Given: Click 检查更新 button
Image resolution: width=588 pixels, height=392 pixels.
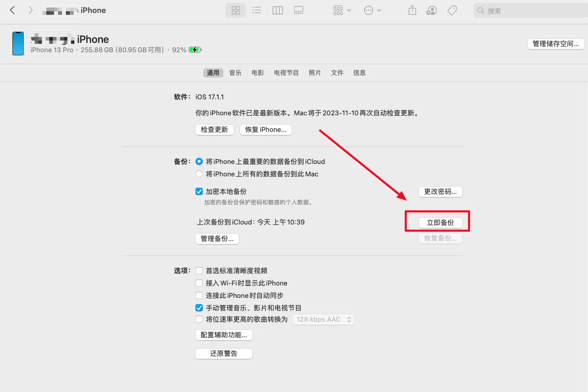Looking at the screenshot, I should tap(215, 130).
